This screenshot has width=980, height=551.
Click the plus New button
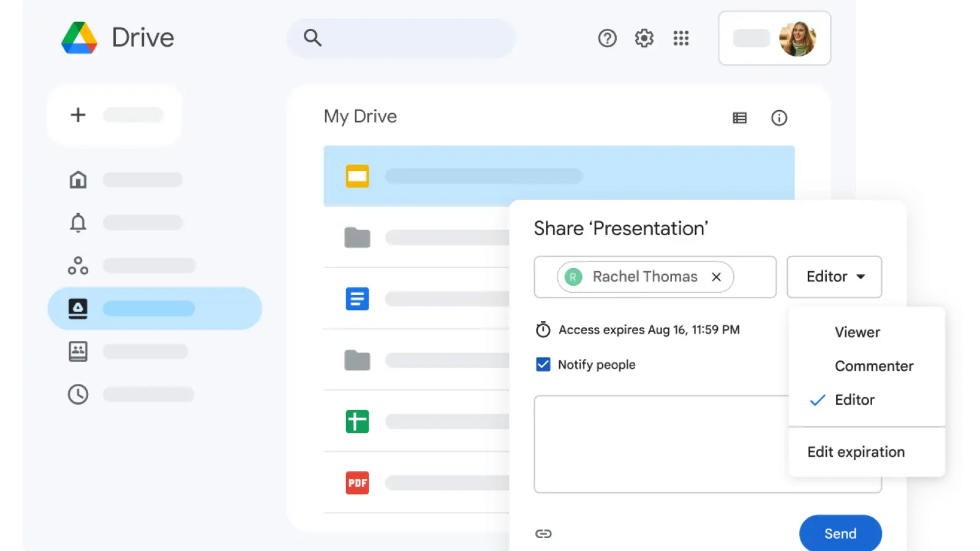pyautogui.click(x=114, y=115)
